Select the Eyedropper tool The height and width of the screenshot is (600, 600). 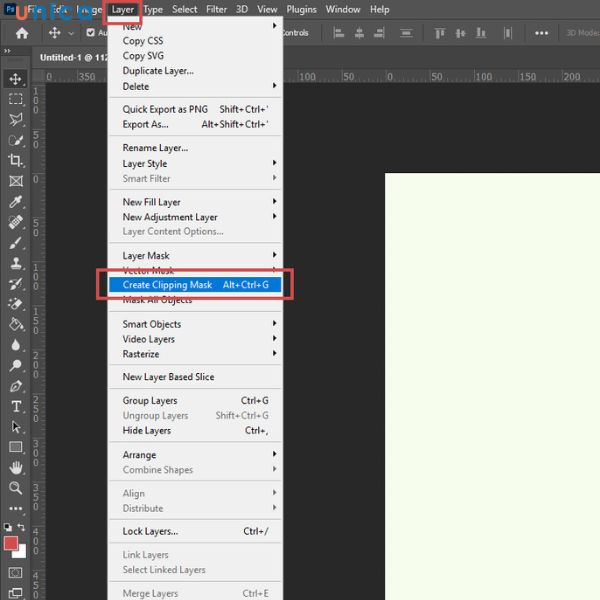tap(16, 202)
